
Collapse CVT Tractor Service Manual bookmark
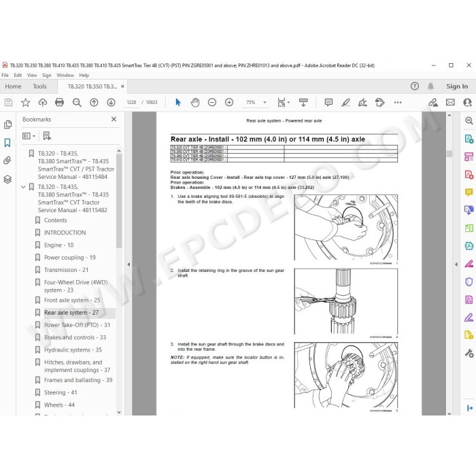click(x=23, y=187)
